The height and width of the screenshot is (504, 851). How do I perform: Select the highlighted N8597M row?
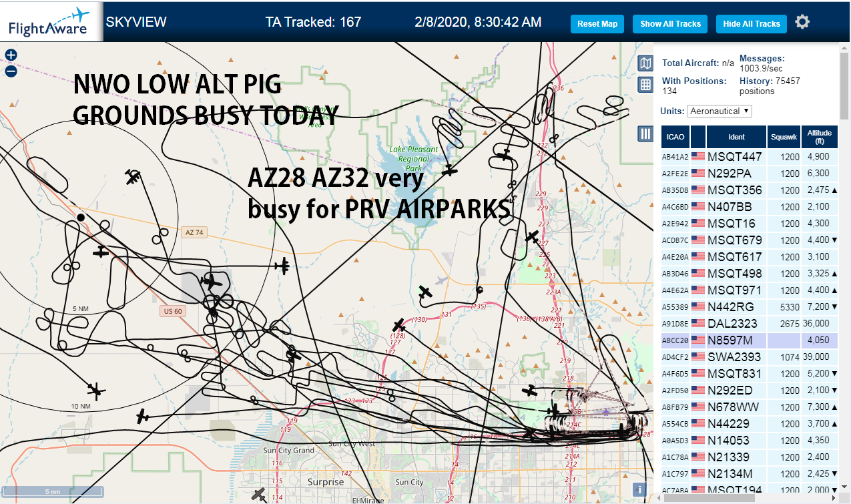pyautogui.click(x=750, y=340)
